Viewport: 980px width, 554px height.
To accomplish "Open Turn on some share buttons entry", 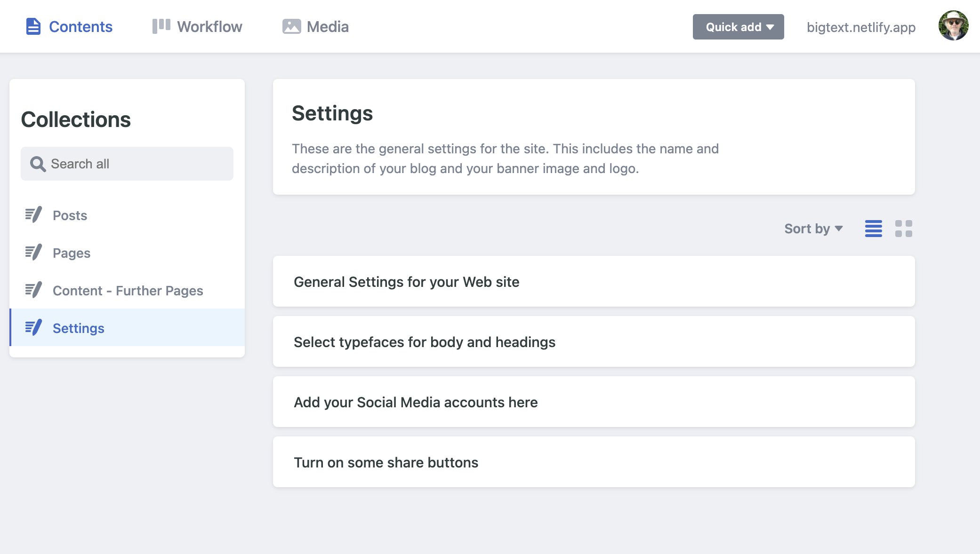I will (x=594, y=462).
